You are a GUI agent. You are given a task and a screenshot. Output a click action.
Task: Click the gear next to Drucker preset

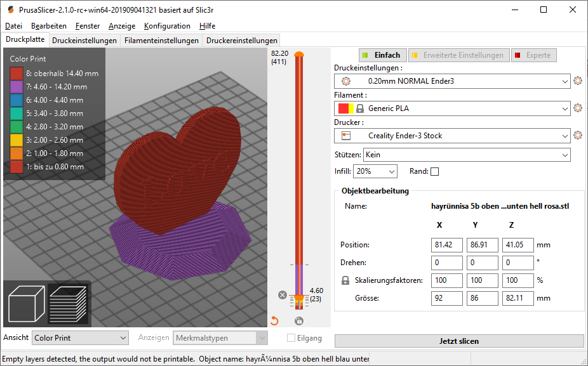coord(578,135)
